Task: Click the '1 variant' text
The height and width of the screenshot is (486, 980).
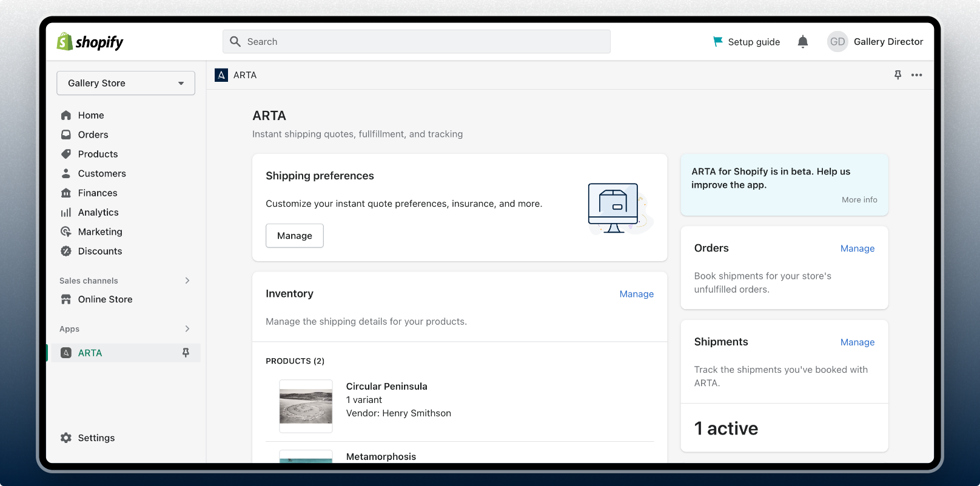Action: pos(364,399)
